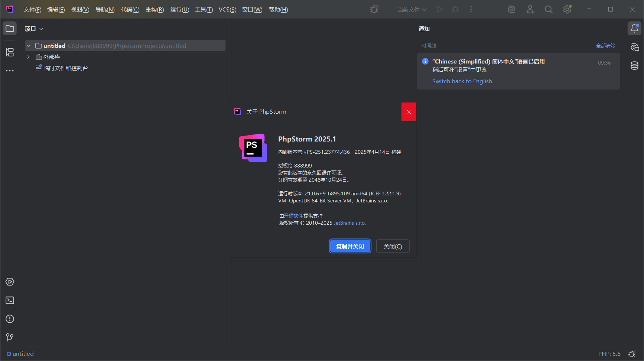Viewport: 644px width, 361px height.
Task: Click the PhpStorm main menu logo
Action: 10,9
